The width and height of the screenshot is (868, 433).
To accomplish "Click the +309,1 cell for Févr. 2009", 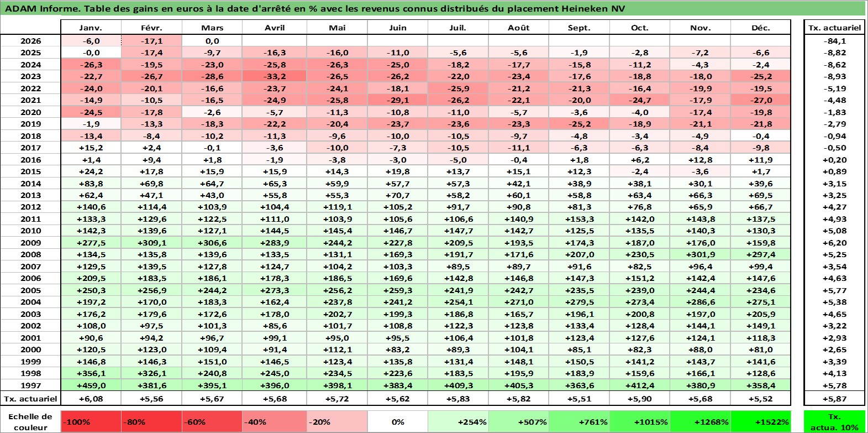I will tap(151, 243).
